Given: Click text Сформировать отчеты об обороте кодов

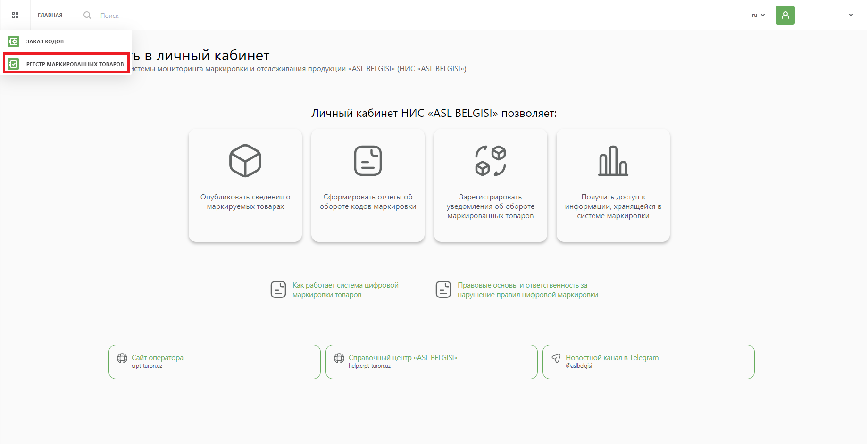Looking at the screenshot, I should tap(368, 202).
